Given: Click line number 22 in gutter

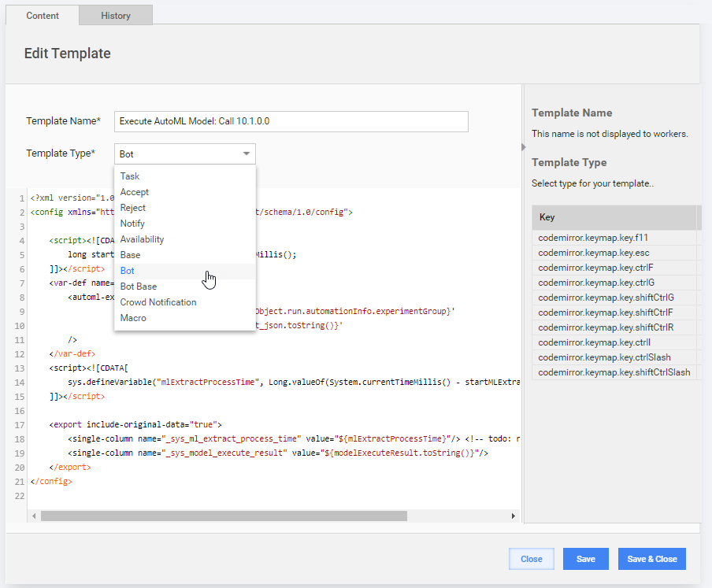Looking at the screenshot, I should click(x=19, y=496).
